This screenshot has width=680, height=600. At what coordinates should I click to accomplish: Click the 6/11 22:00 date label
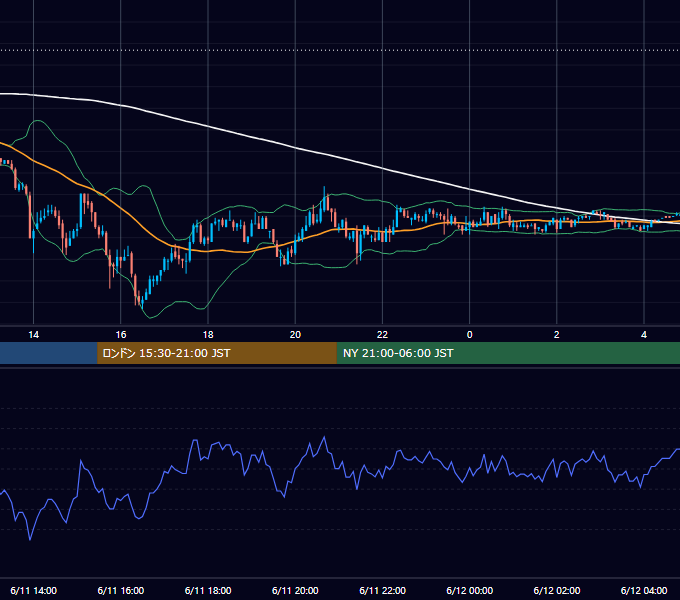point(382,590)
